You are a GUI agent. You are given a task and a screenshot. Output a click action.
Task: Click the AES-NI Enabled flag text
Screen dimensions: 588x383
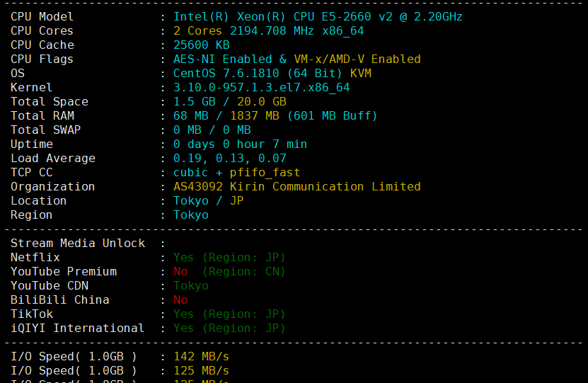pyautogui.click(x=222, y=59)
